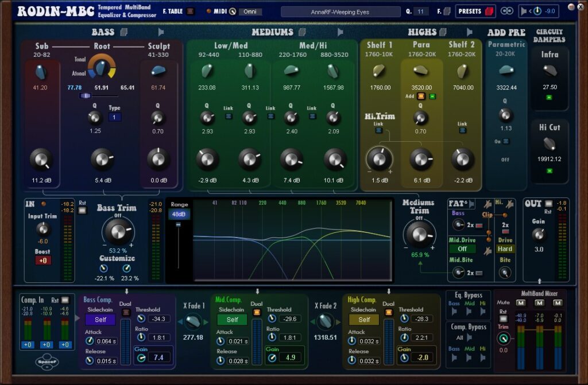588x385 pixels.
Task: Toggle Dual mode on the Bass Comp.
Action: click(x=125, y=312)
